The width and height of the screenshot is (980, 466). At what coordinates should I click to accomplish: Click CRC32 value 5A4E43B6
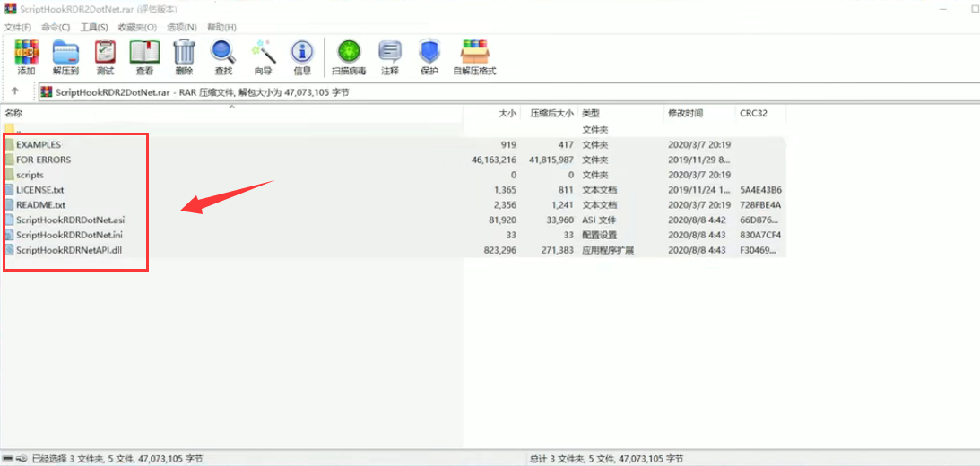point(760,190)
